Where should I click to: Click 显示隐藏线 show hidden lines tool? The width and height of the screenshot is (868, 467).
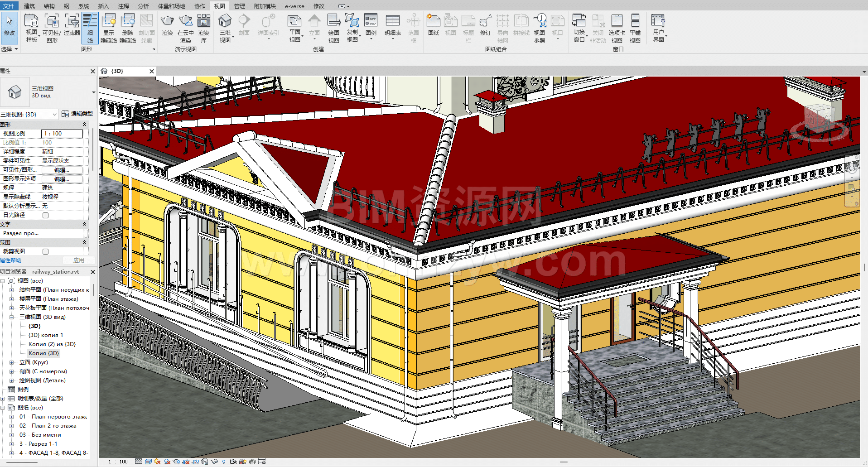[x=109, y=28]
